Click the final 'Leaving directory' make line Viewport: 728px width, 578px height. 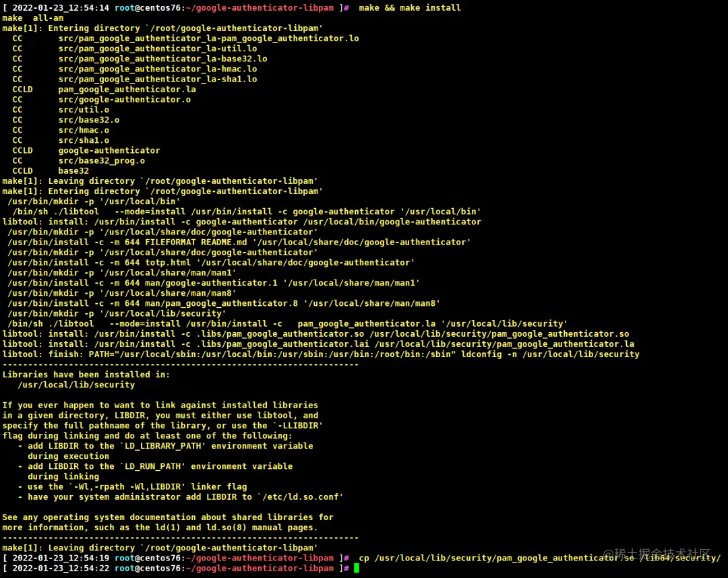pos(160,549)
